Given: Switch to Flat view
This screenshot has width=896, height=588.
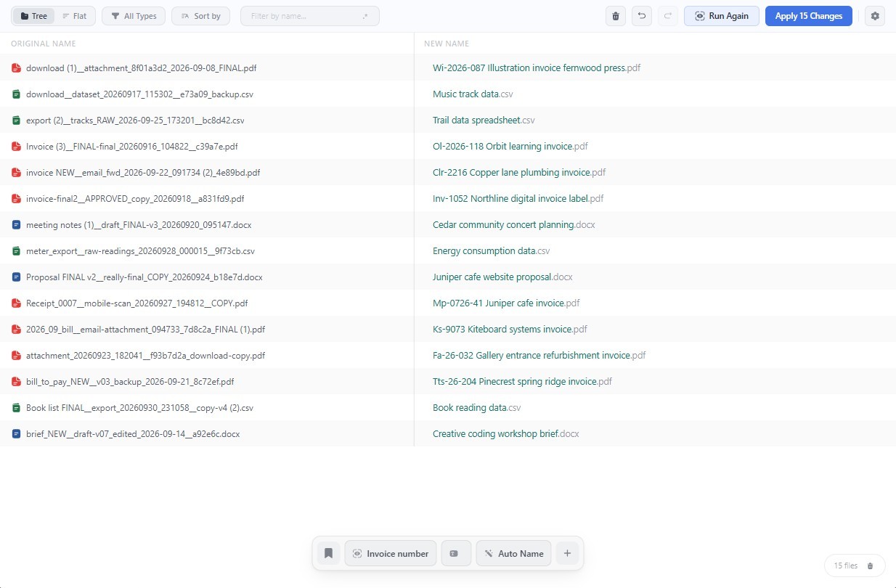Looking at the screenshot, I should pos(74,16).
